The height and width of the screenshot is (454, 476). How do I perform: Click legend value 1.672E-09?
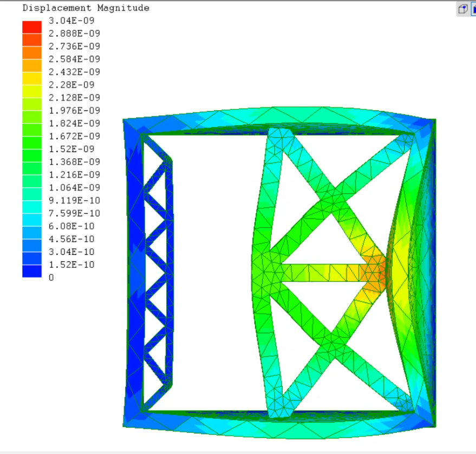click(x=74, y=136)
